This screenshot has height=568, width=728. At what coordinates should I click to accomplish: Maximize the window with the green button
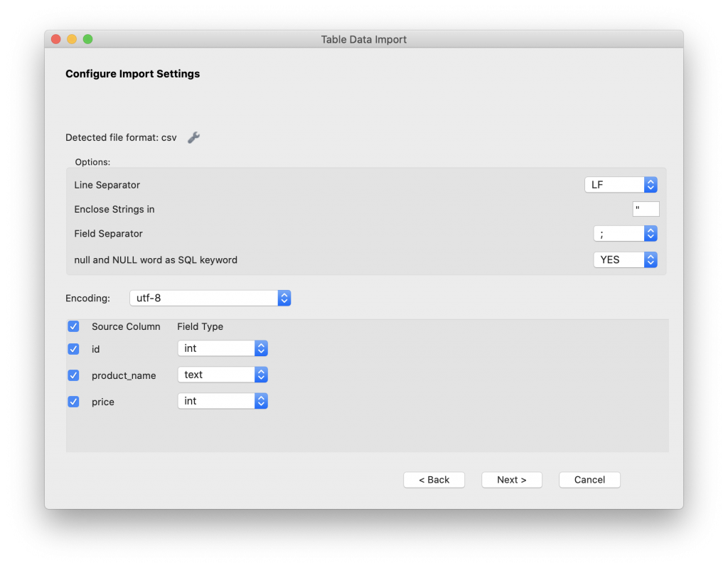(x=87, y=39)
